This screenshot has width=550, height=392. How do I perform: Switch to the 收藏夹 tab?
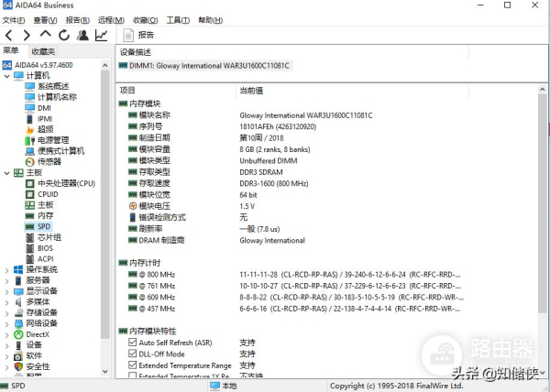[43, 51]
